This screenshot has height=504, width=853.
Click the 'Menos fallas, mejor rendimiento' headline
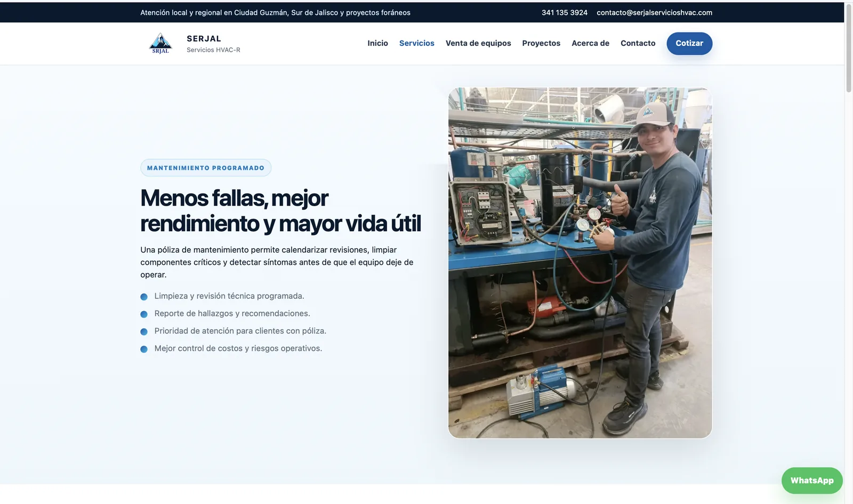coord(280,210)
